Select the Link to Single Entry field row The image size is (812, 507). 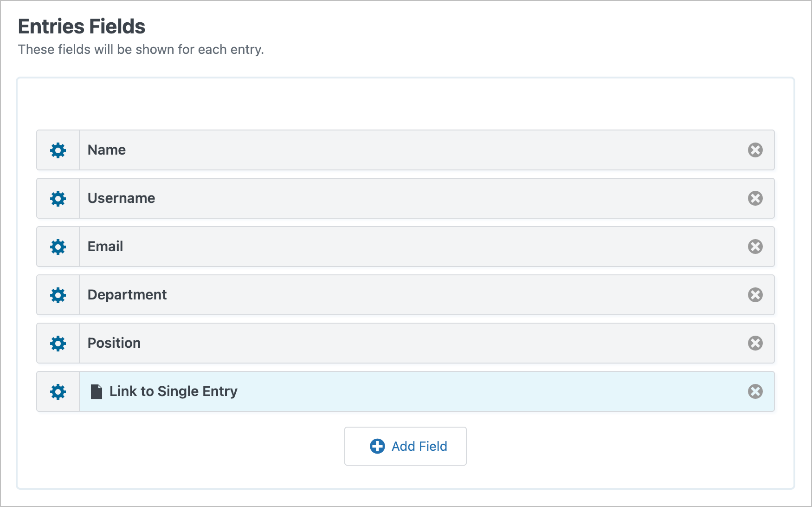371,391
